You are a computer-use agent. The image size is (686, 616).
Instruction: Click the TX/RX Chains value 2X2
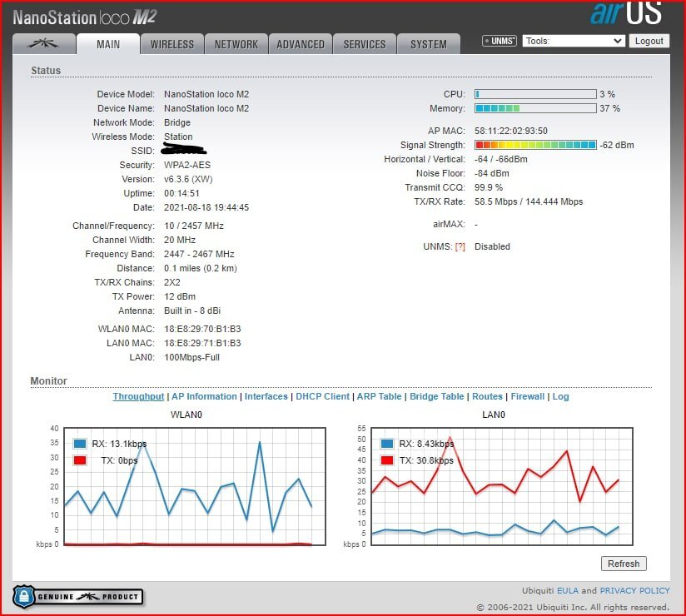[172, 282]
